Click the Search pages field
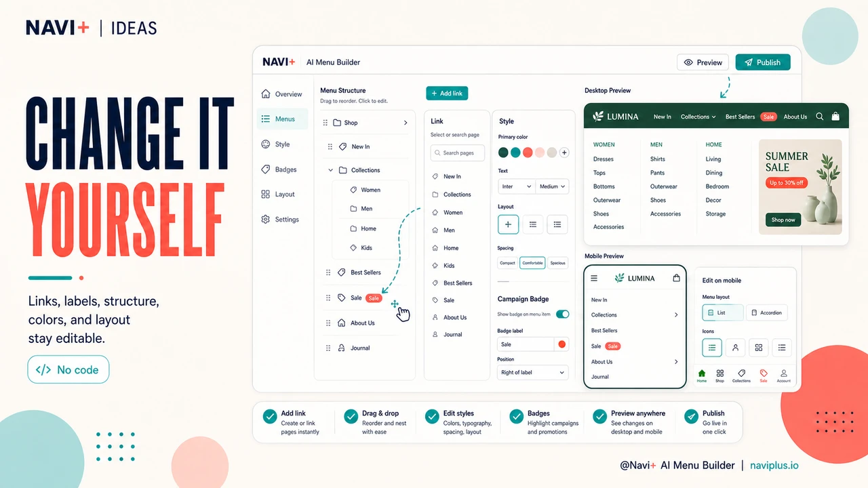 coord(458,153)
